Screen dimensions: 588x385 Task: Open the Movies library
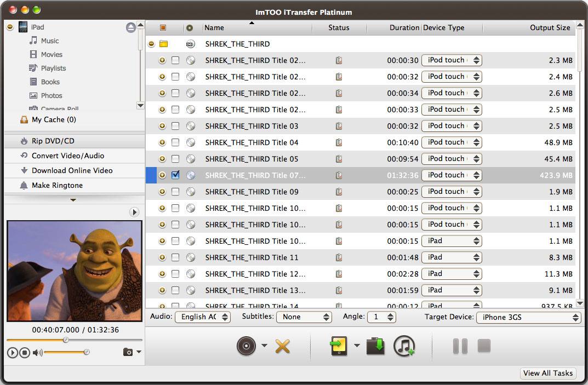click(x=52, y=54)
